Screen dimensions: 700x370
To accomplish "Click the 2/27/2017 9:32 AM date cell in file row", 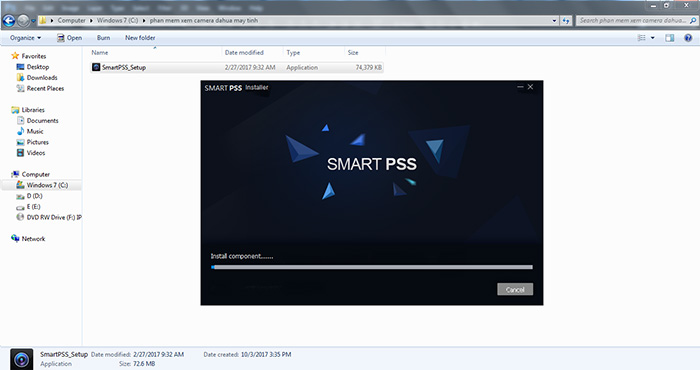I will pos(250,67).
